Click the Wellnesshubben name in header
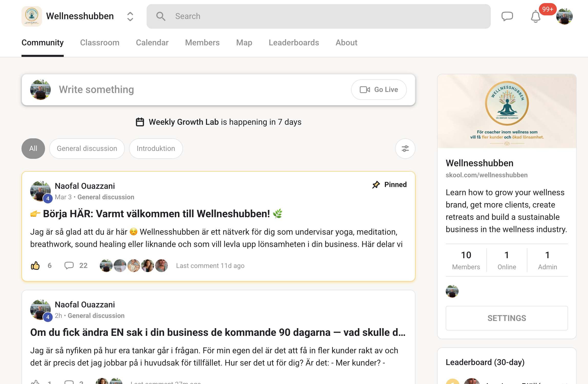 [80, 16]
